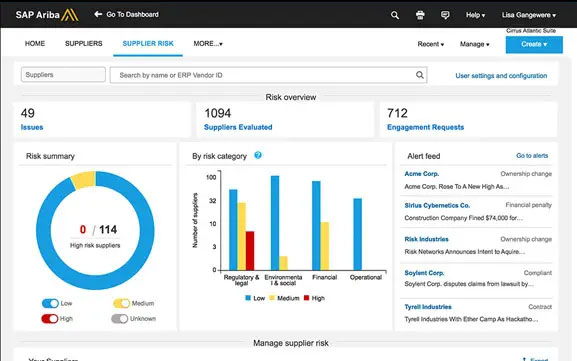Open User settings and configuration link
The image size is (577, 361).
[x=501, y=76]
